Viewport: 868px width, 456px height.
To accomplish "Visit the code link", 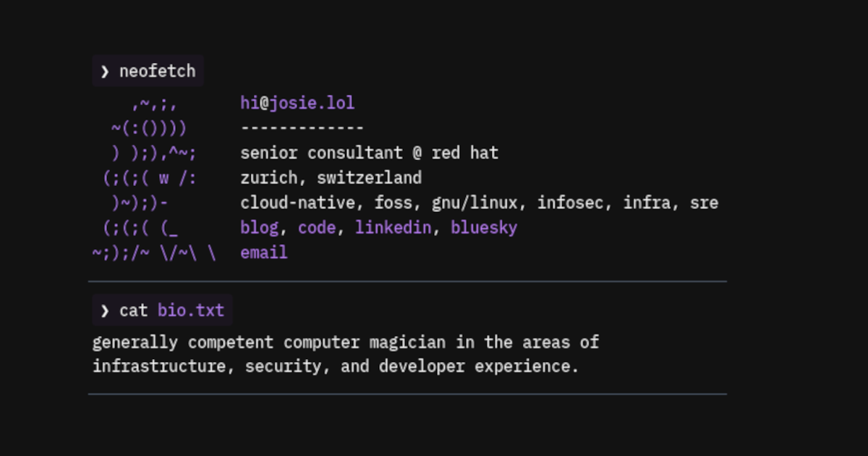I will pyautogui.click(x=316, y=228).
